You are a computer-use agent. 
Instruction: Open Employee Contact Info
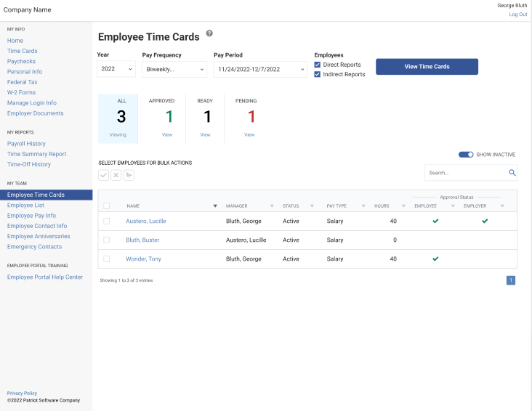[x=37, y=226]
